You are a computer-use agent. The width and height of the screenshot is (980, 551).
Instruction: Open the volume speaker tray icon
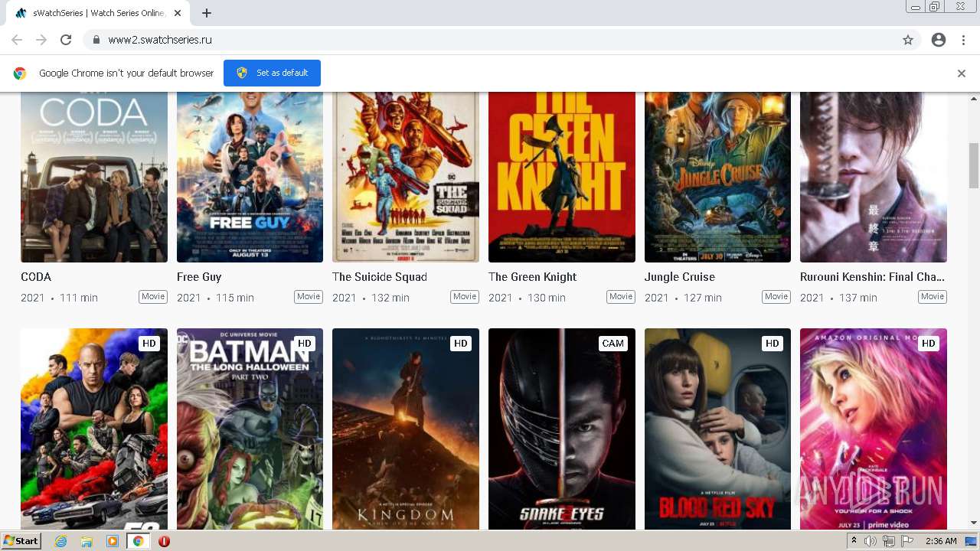(x=871, y=541)
